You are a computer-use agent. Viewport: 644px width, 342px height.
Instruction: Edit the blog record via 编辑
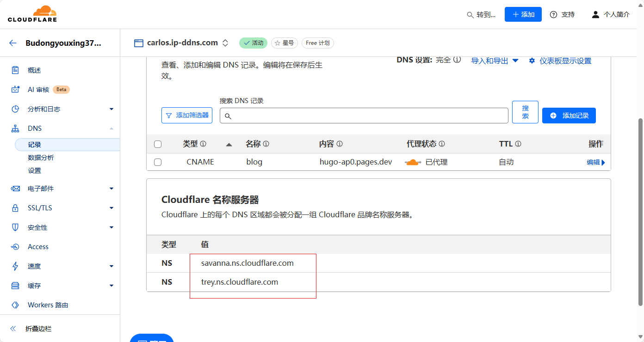(596, 162)
